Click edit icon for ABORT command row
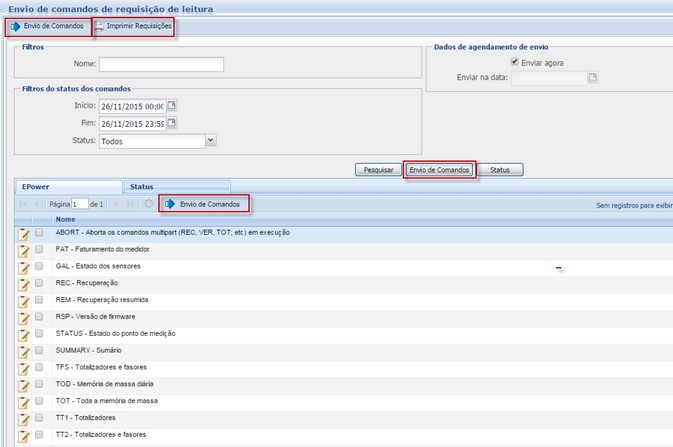 [24, 233]
